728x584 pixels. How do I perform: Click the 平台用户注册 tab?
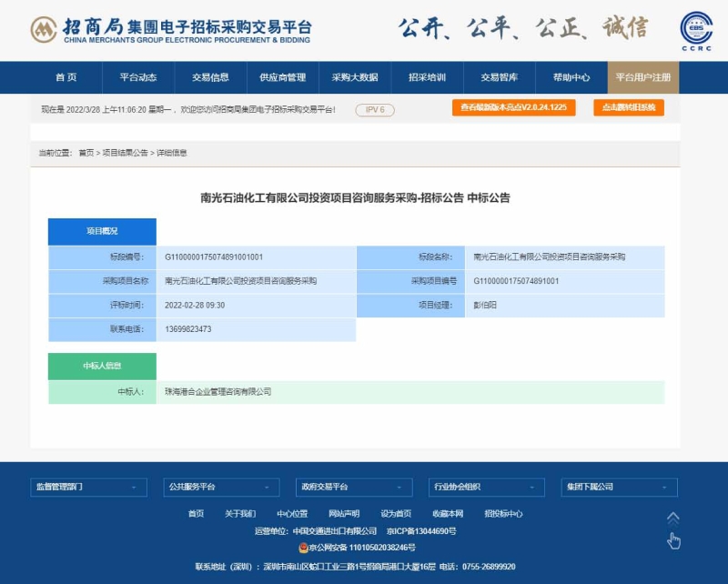click(x=642, y=77)
